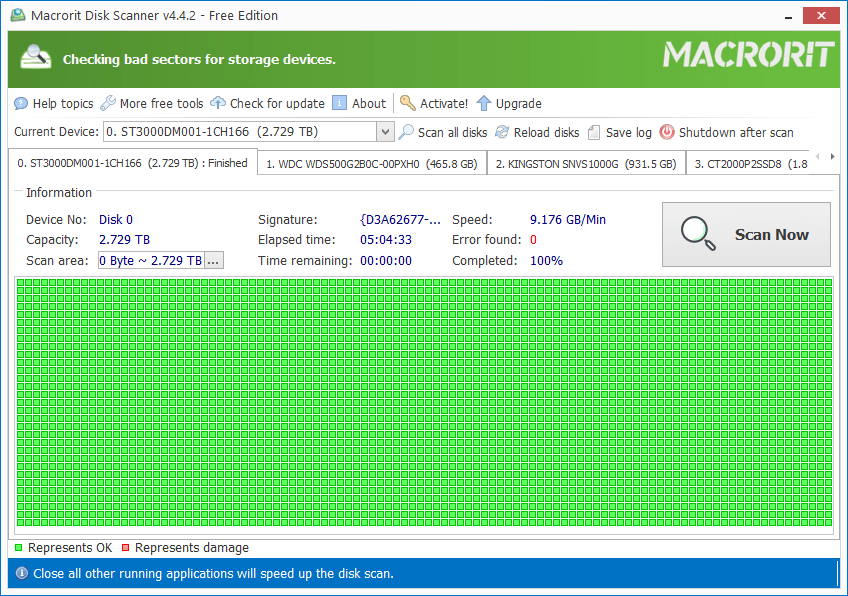Image resolution: width=848 pixels, height=596 pixels.
Task: Switch to KINGSTON SNVS1000G tab
Action: tap(586, 164)
